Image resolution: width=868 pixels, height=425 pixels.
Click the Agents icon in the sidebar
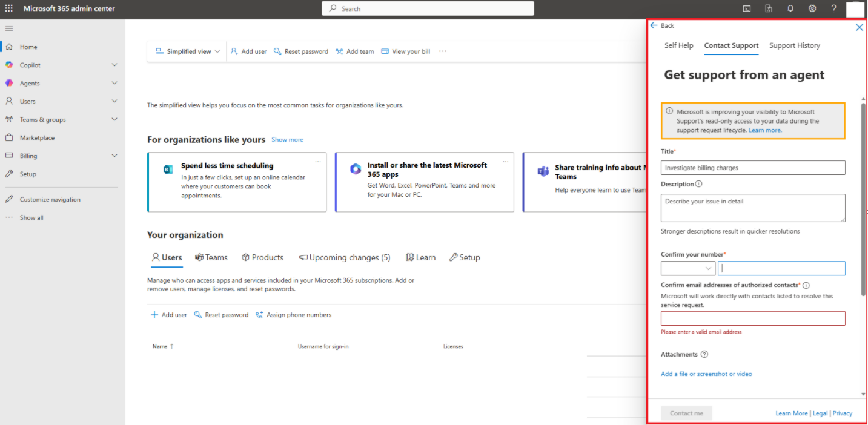(x=9, y=83)
